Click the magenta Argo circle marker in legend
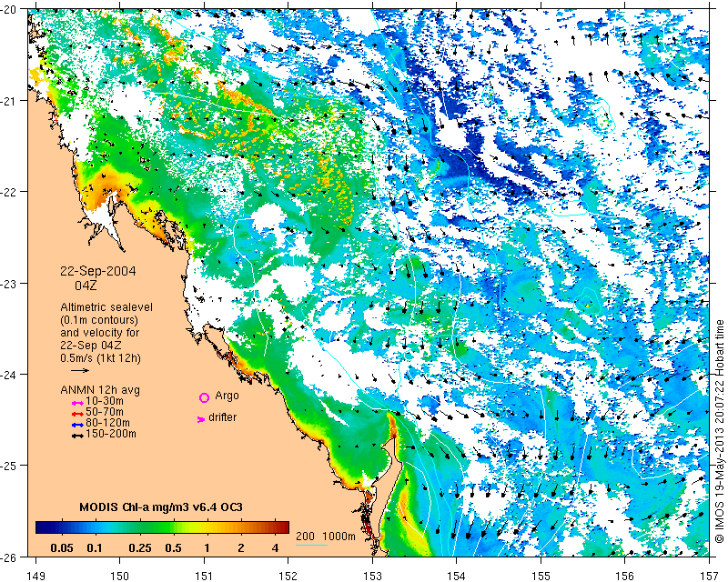Screen dimensions: 728x582 [204, 397]
